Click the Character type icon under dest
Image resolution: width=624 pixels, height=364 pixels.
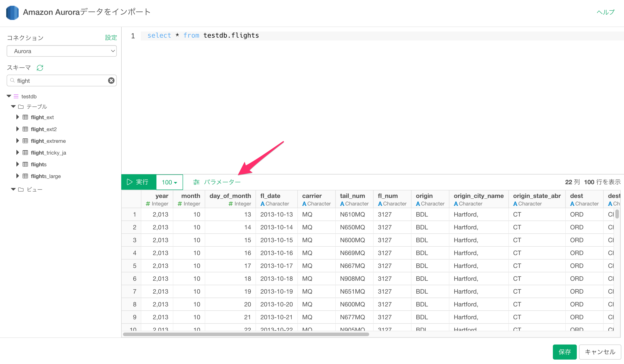572,204
